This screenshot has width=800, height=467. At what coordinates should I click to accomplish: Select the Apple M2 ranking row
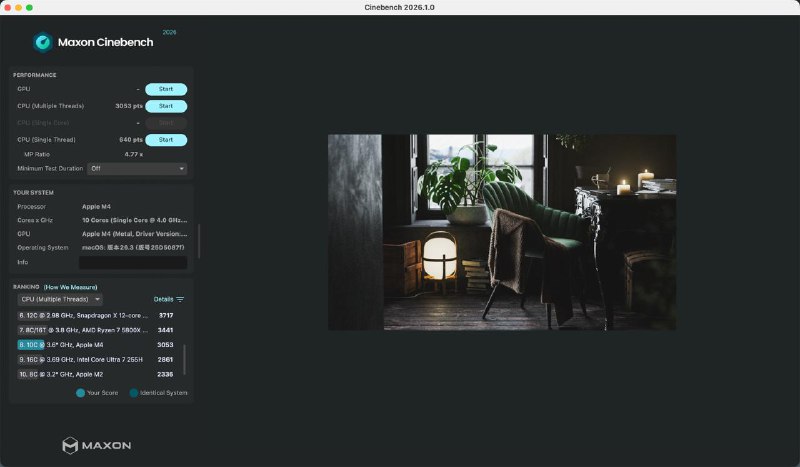[96, 375]
